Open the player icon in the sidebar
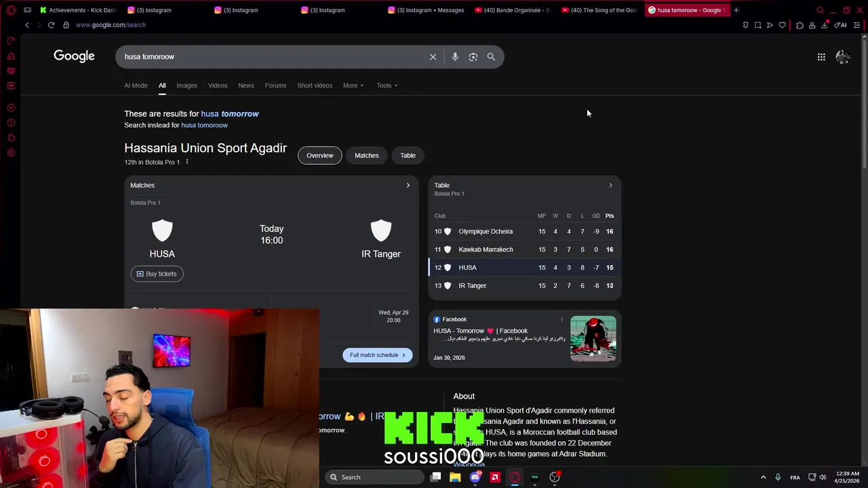Screen dimensions: 868x488 [11, 108]
